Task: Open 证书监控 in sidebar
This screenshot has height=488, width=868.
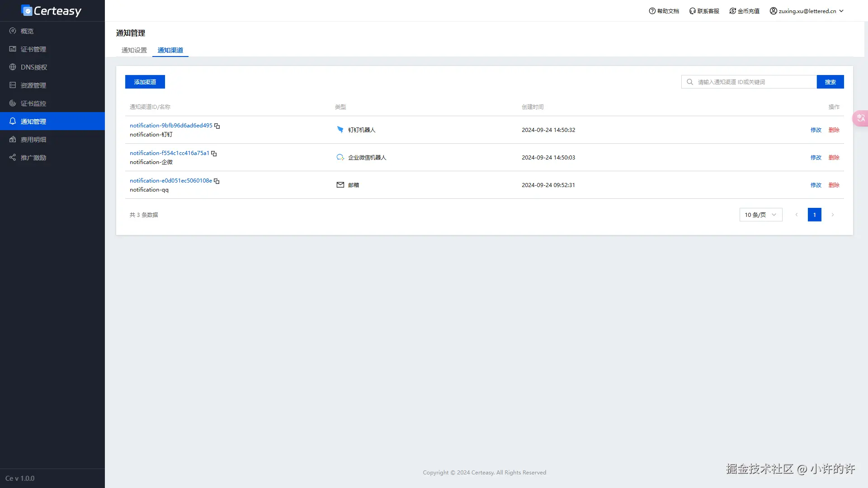Action: tap(33, 103)
